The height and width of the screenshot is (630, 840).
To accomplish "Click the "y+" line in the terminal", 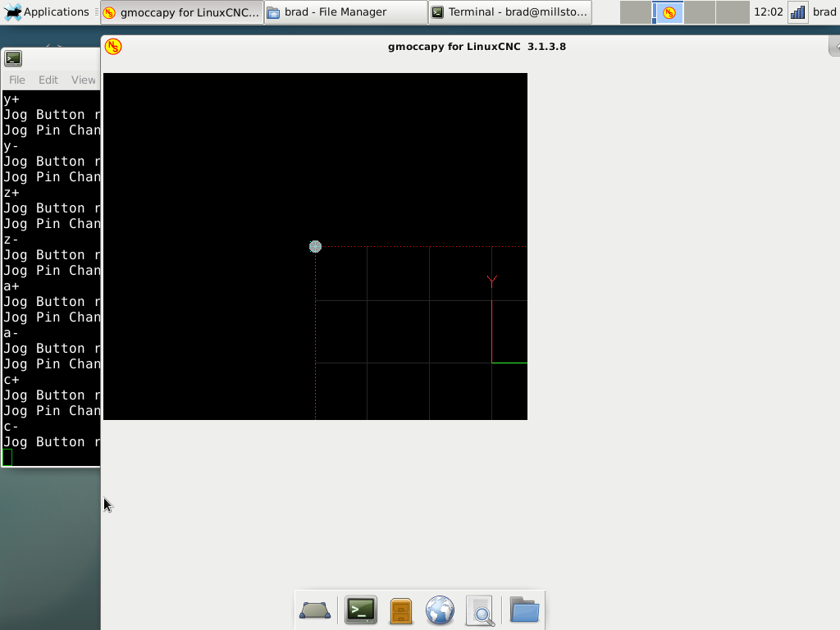I will pos(11,99).
